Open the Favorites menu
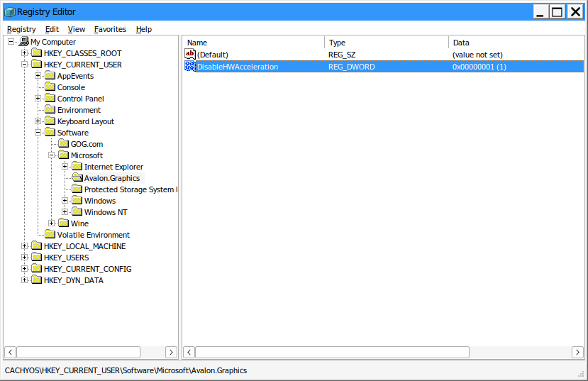Image resolution: width=588 pixels, height=381 pixels. 110,29
